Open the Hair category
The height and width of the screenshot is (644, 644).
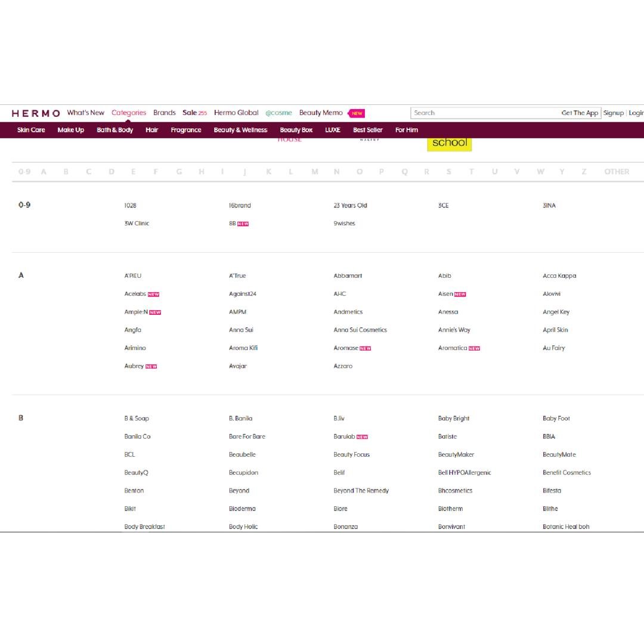pyautogui.click(x=151, y=130)
